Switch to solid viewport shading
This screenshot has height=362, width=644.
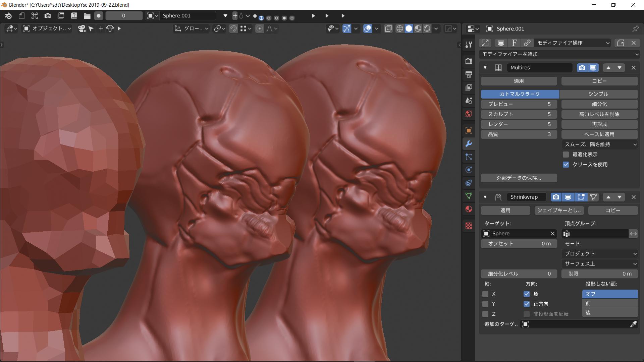click(x=409, y=28)
